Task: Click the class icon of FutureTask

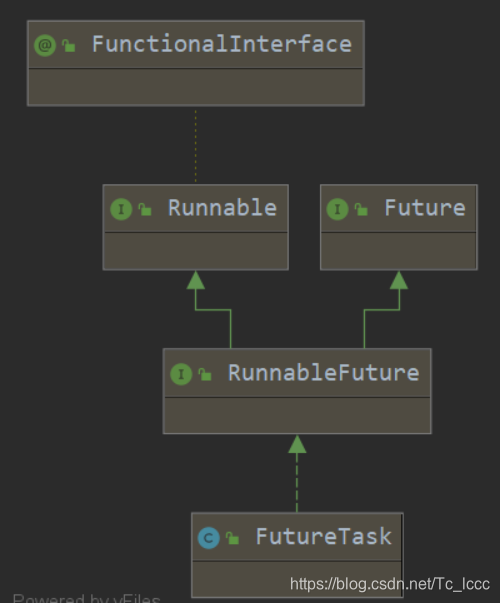Action: coord(209,538)
